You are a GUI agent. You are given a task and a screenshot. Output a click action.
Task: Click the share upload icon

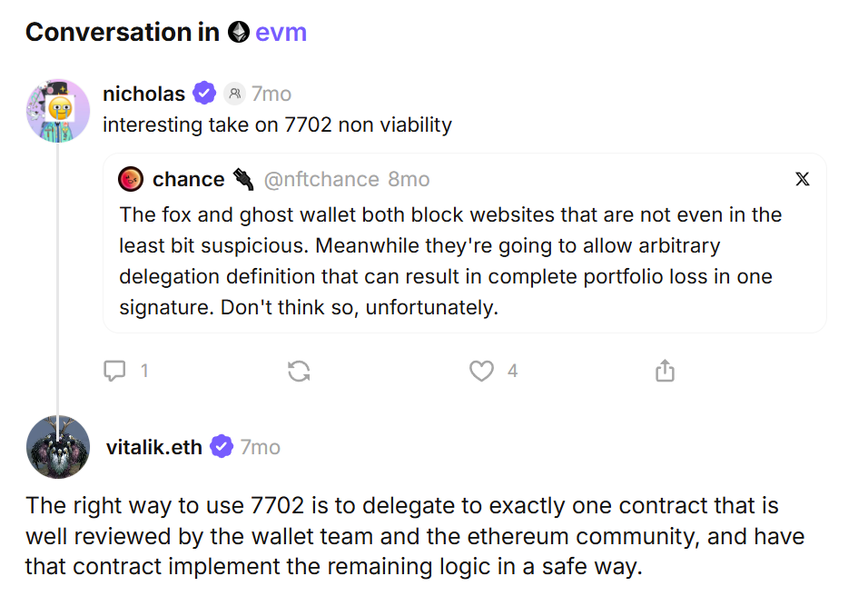(x=665, y=371)
